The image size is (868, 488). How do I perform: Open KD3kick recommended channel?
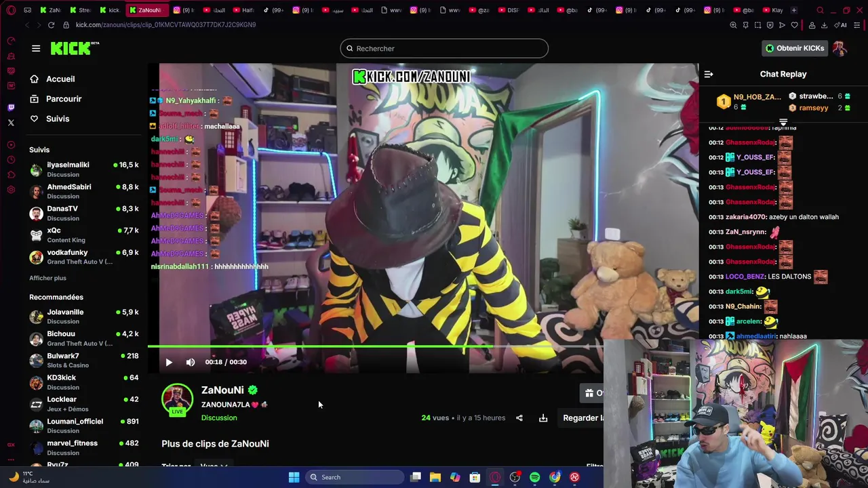(84, 382)
